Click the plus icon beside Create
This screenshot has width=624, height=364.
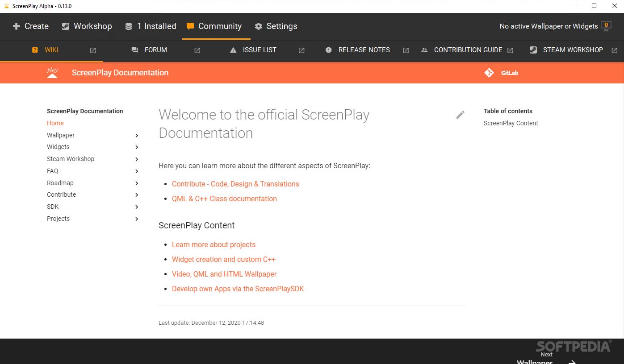[17, 26]
